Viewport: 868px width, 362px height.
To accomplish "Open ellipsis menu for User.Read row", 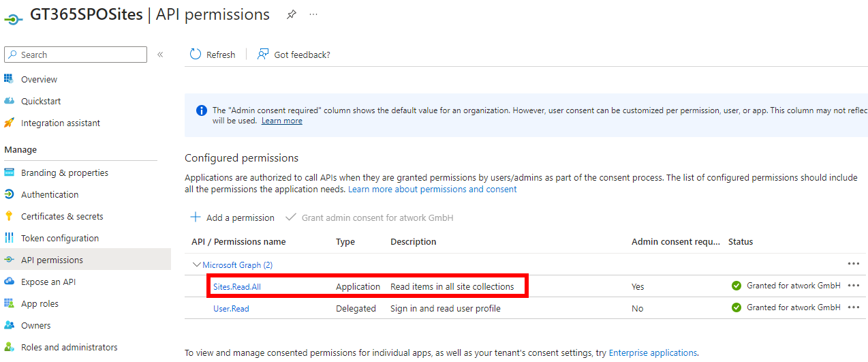I will point(854,307).
